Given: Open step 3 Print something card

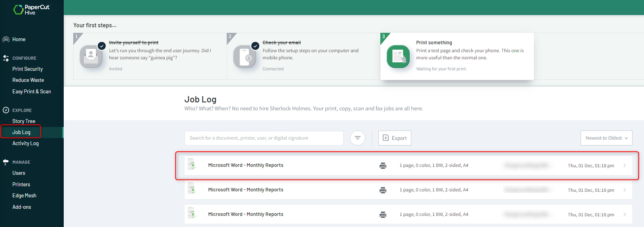Looking at the screenshot, I should (x=457, y=56).
